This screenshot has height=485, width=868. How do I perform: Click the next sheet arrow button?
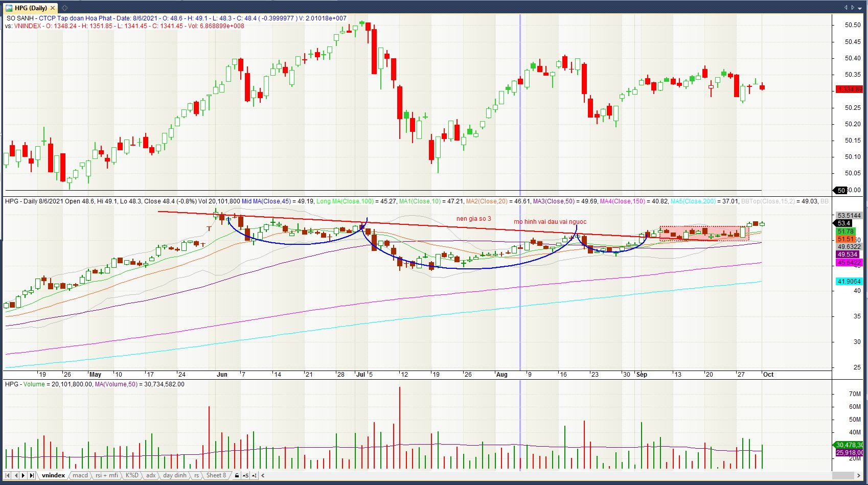pos(24,475)
